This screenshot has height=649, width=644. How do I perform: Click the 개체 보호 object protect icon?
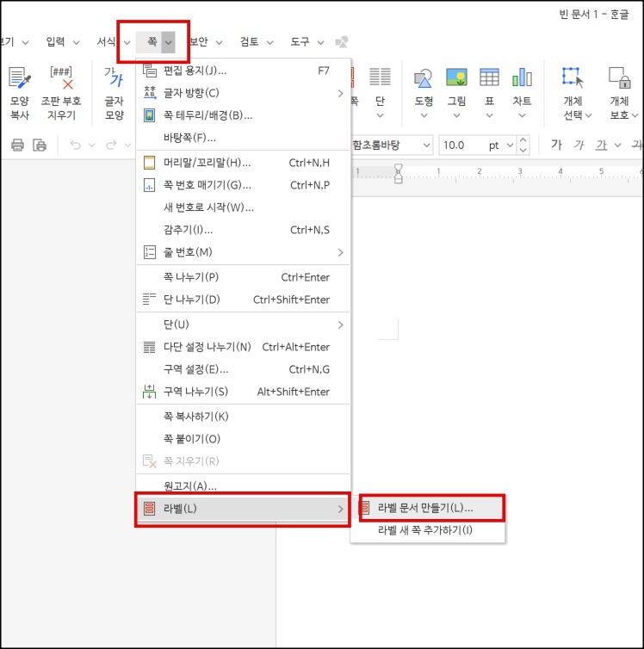(620, 77)
